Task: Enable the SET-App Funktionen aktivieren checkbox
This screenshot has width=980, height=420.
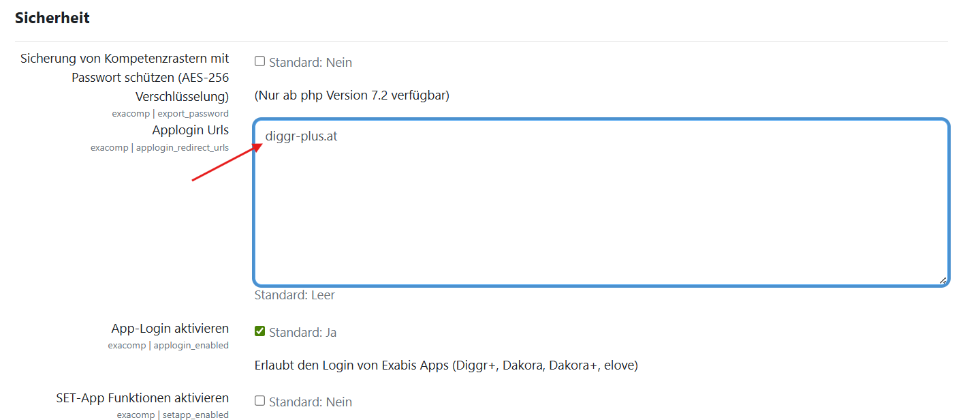Action: 259,401
